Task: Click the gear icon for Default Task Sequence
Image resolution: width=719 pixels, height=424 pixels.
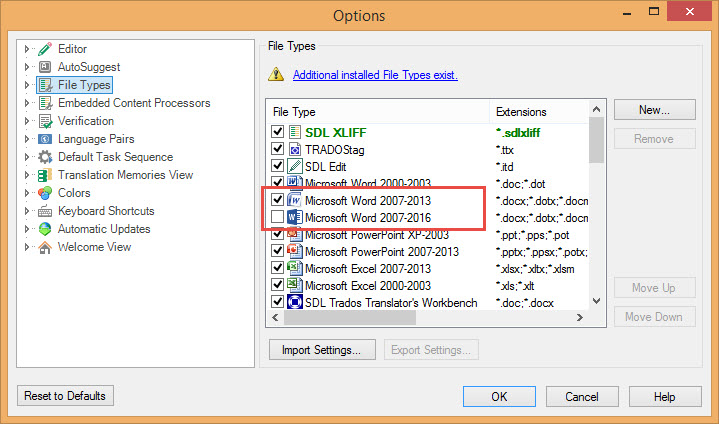Action: tap(45, 157)
